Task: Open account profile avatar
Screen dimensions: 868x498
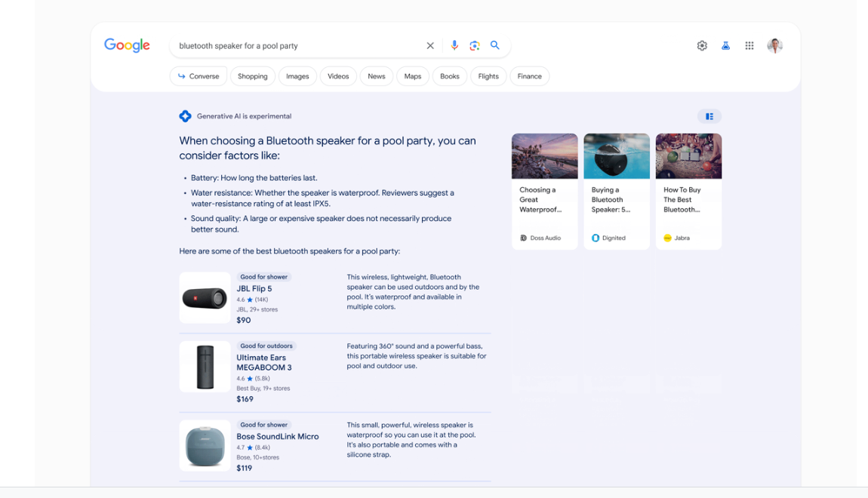Action: (x=775, y=46)
